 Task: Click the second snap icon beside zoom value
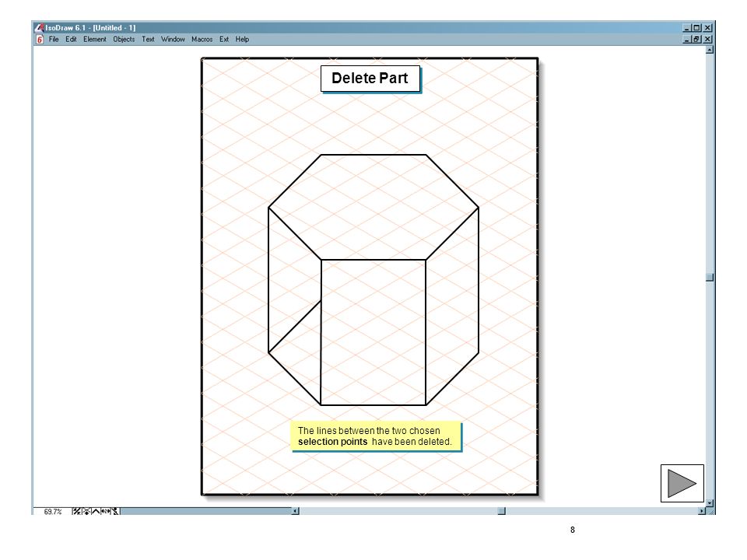(x=86, y=512)
